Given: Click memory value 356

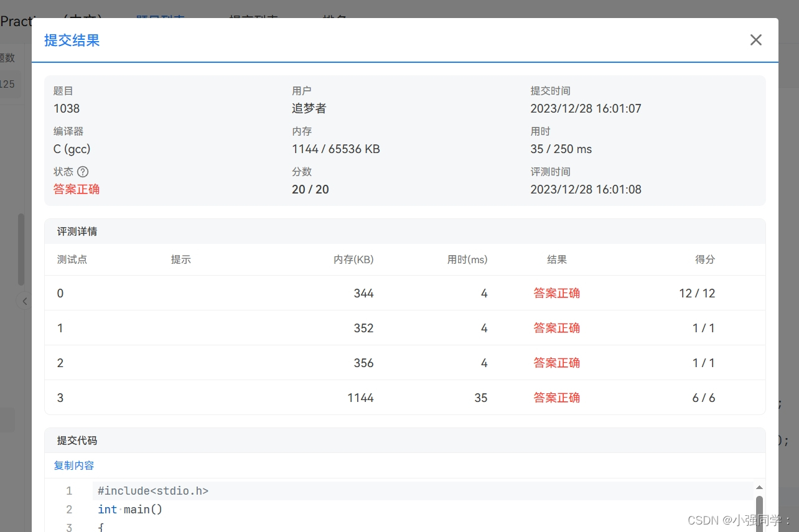Looking at the screenshot, I should point(363,363).
